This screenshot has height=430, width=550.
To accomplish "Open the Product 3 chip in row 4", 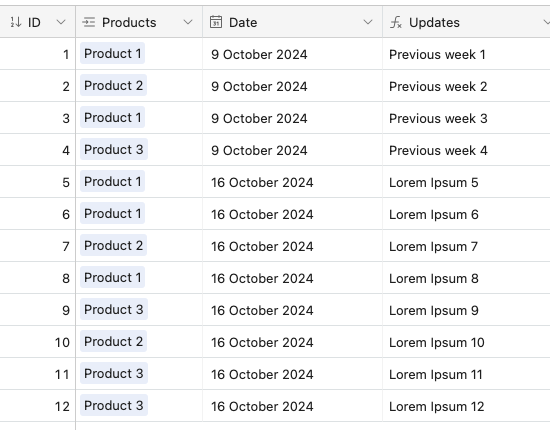I will pyautogui.click(x=114, y=149).
